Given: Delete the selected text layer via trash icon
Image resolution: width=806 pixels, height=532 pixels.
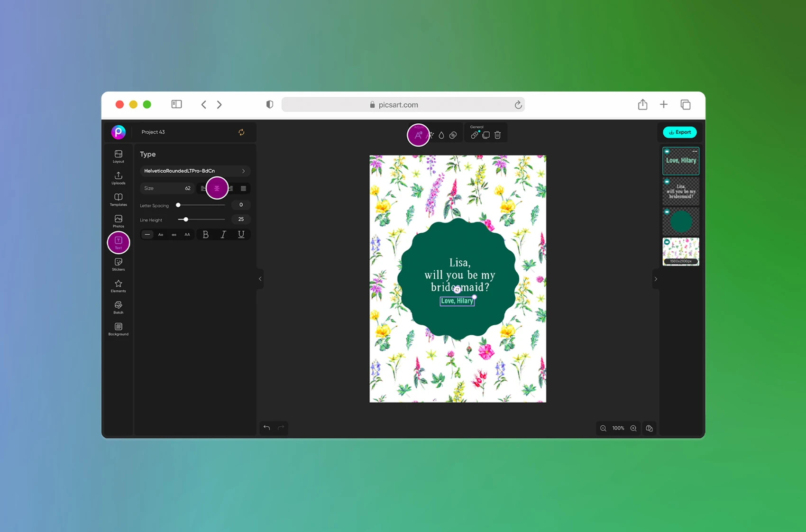Looking at the screenshot, I should tap(497, 135).
